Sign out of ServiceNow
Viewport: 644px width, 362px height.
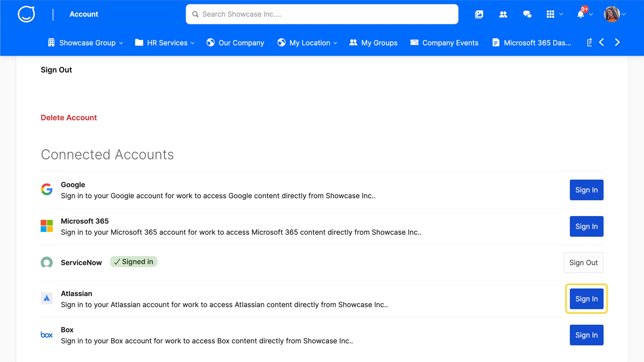(583, 263)
